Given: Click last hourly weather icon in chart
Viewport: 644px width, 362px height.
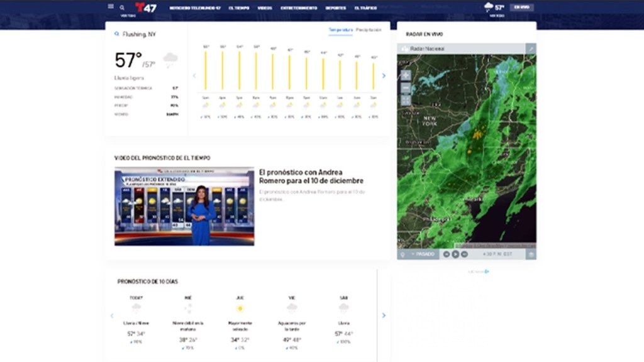Looking at the screenshot, I should (374, 106).
